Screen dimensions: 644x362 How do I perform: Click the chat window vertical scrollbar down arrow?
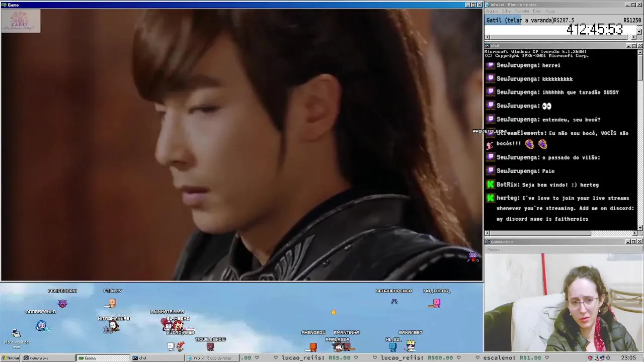(x=640, y=227)
